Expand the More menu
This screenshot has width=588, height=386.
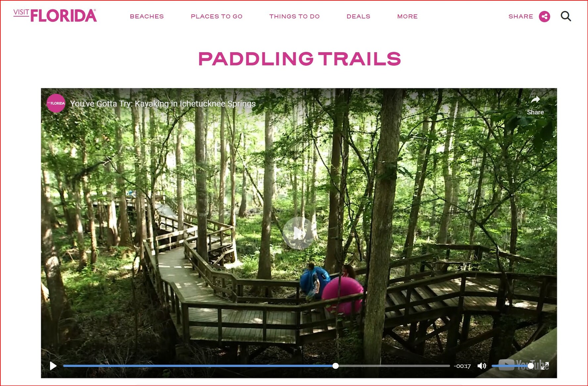point(407,17)
